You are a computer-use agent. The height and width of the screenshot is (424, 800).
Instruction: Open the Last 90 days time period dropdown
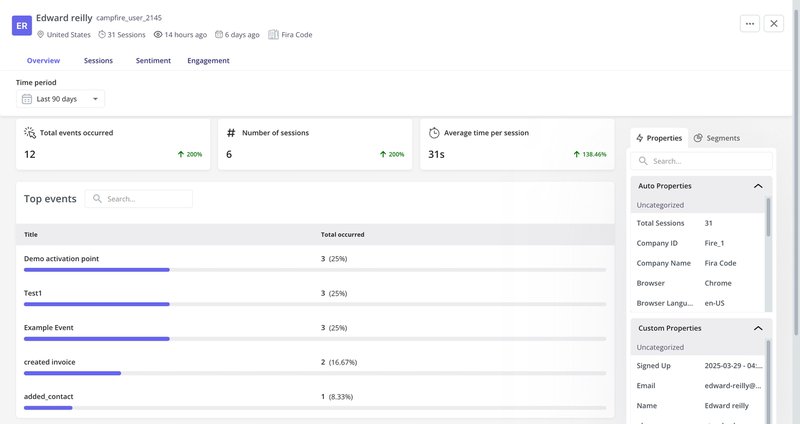click(62, 99)
